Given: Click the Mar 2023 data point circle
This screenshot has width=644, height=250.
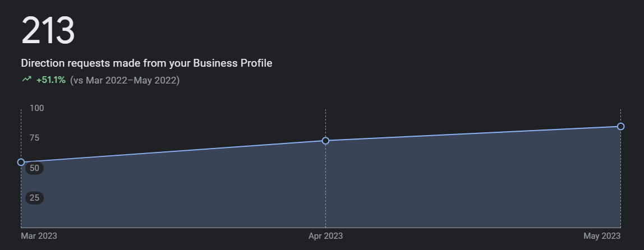Looking at the screenshot, I should [x=21, y=163].
